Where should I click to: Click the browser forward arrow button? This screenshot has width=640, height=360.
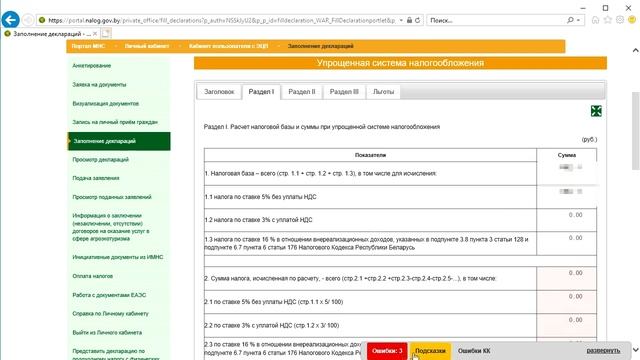tap(28, 20)
